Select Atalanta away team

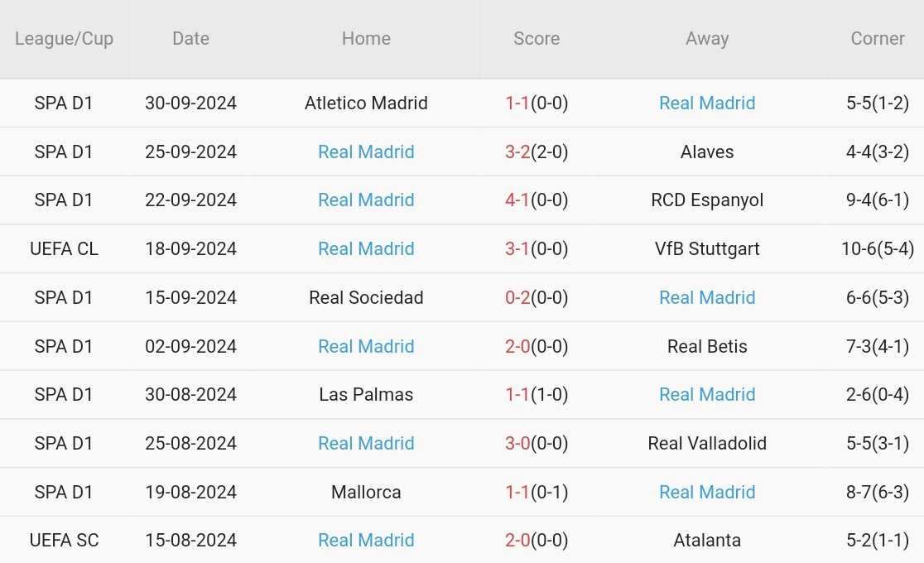(x=707, y=541)
